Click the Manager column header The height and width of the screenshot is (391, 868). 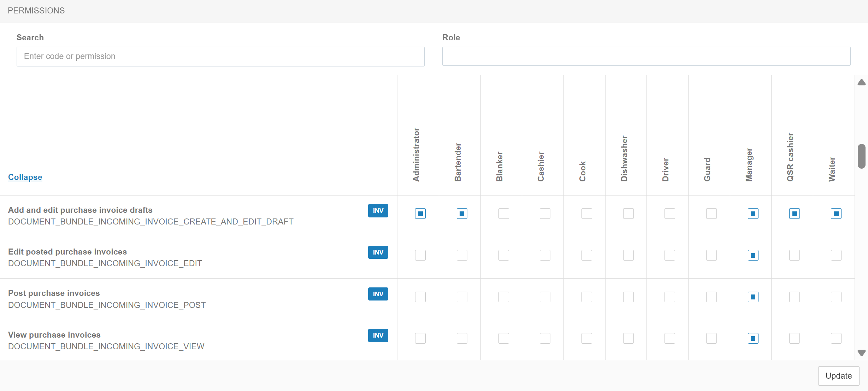tap(749, 165)
